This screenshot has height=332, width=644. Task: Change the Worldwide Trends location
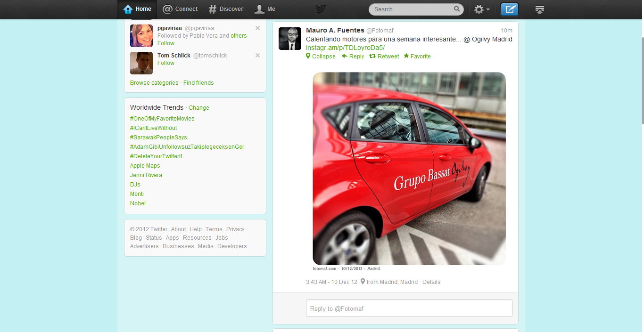198,108
